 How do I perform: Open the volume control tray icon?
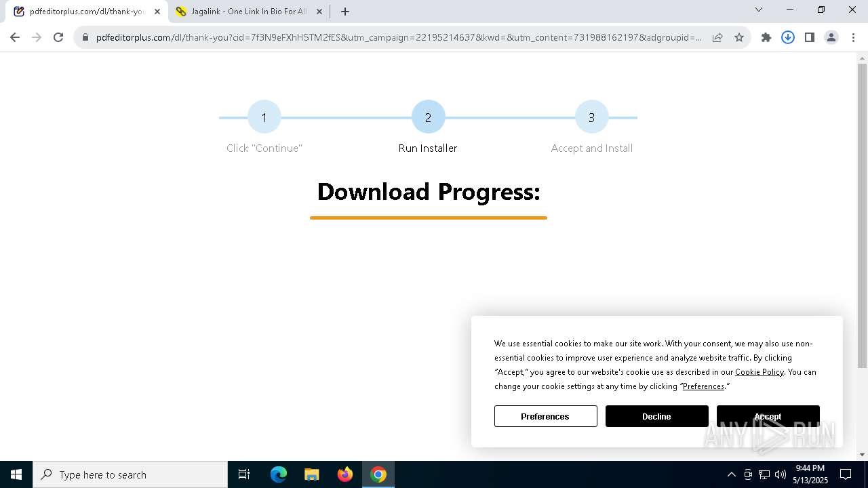pyautogui.click(x=781, y=474)
